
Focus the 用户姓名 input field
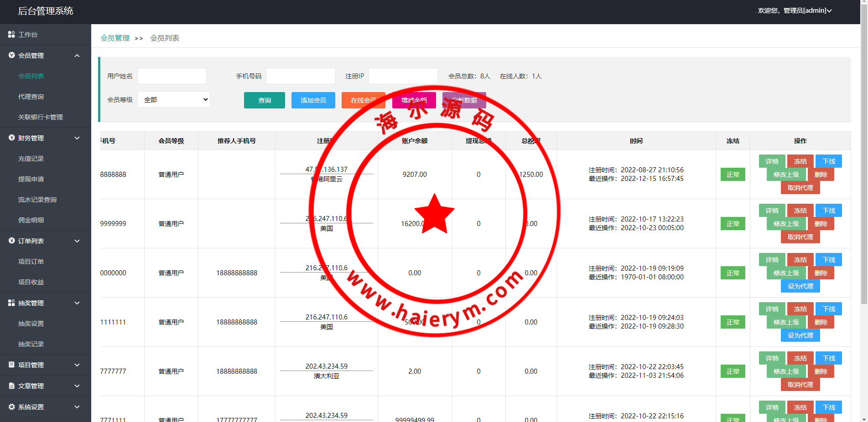(172, 76)
